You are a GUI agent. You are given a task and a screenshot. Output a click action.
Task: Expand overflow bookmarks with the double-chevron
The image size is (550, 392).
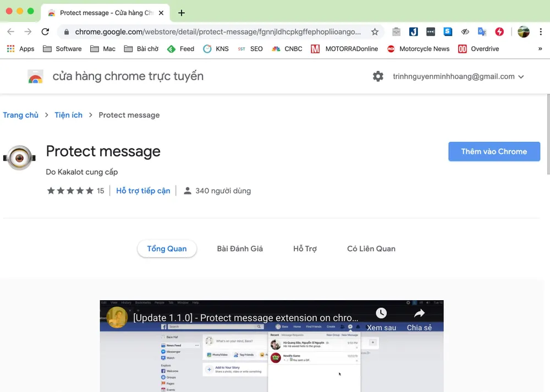tap(541, 49)
